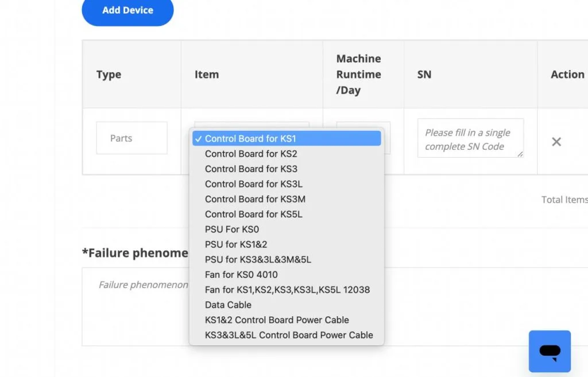The image size is (588, 377).
Task: Choose the 12038 fan option
Action: pyautogui.click(x=287, y=290)
